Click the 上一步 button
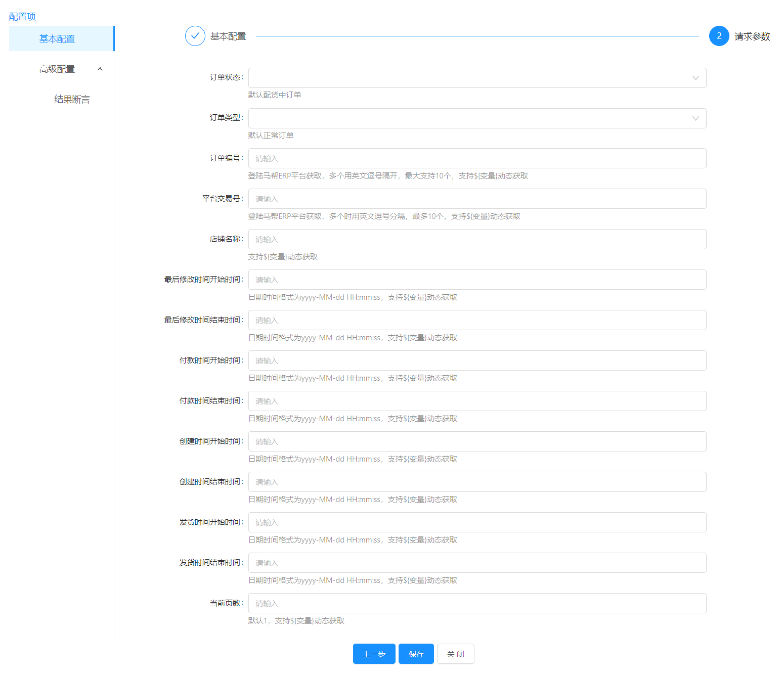 click(374, 654)
